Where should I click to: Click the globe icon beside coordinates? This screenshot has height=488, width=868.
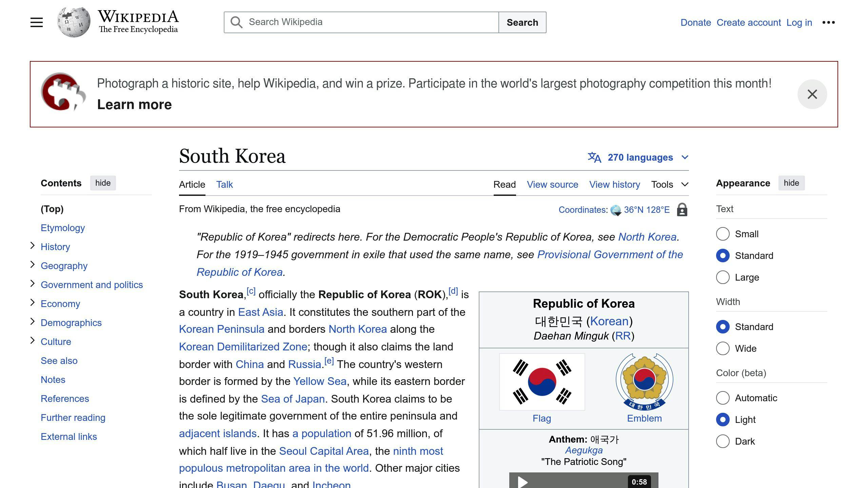pyautogui.click(x=616, y=210)
